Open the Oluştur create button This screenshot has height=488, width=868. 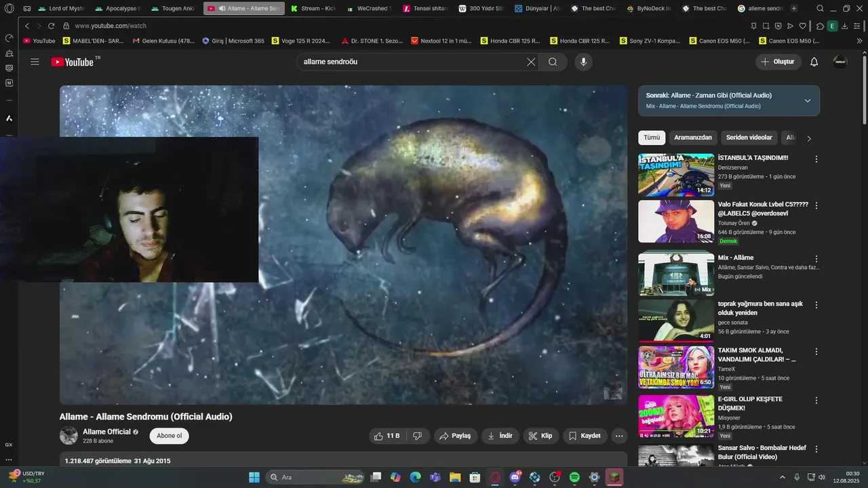pyautogui.click(x=778, y=62)
